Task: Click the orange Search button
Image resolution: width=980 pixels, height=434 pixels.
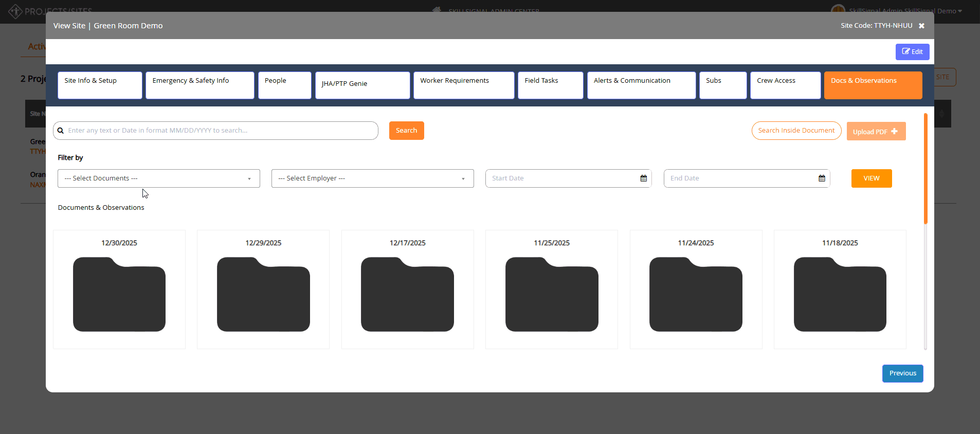Action: pyautogui.click(x=407, y=131)
